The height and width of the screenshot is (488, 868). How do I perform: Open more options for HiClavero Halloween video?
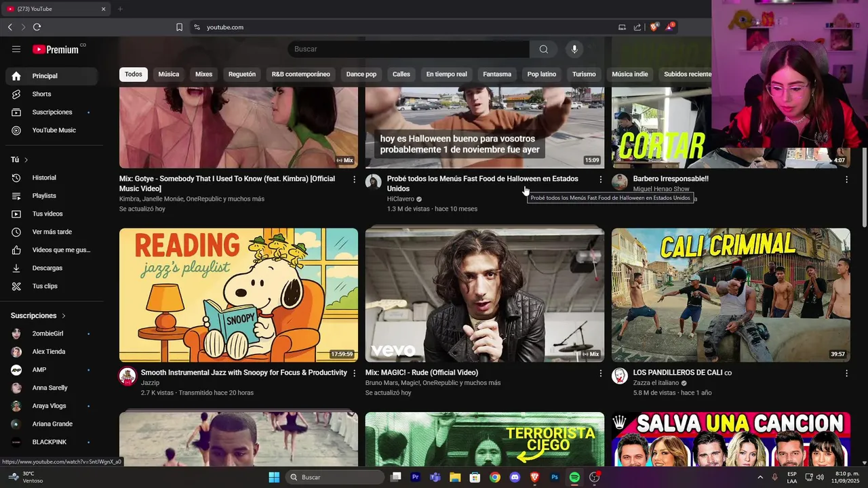(600, 179)
